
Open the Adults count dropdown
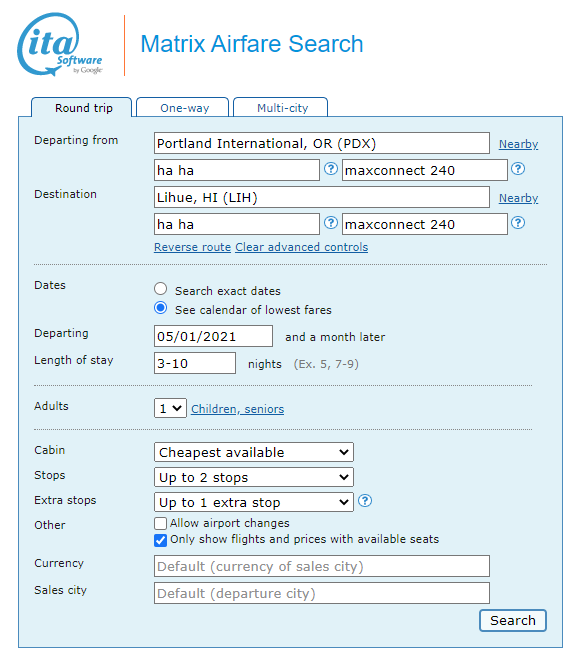tap(170, 408)
